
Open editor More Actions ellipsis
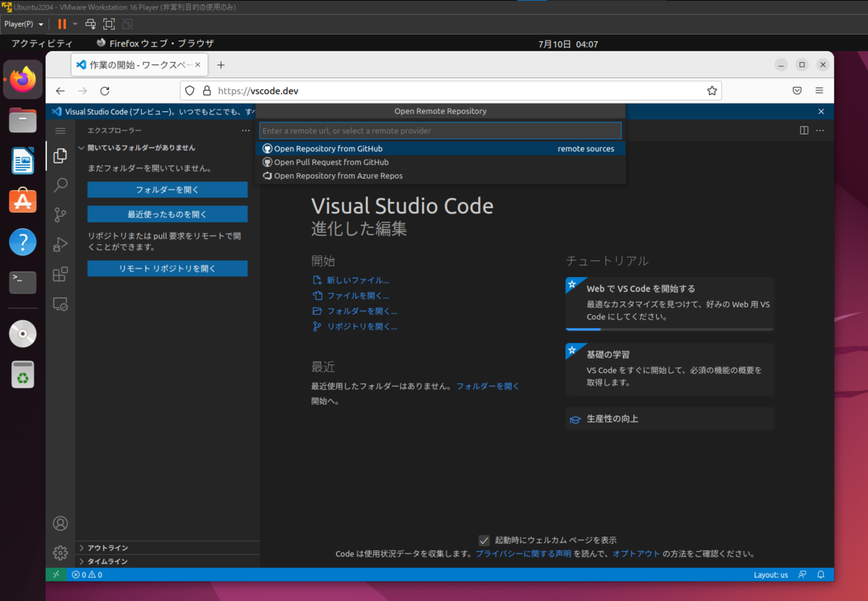[820, 131]
